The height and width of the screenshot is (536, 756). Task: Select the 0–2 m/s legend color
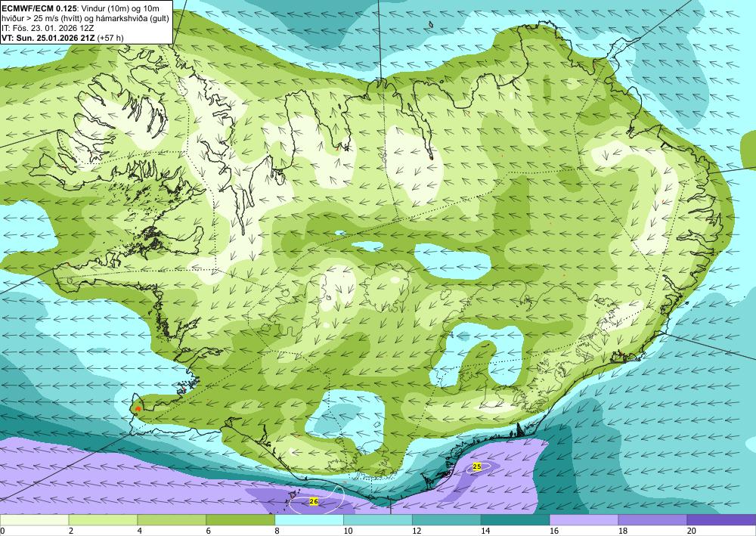34,520
